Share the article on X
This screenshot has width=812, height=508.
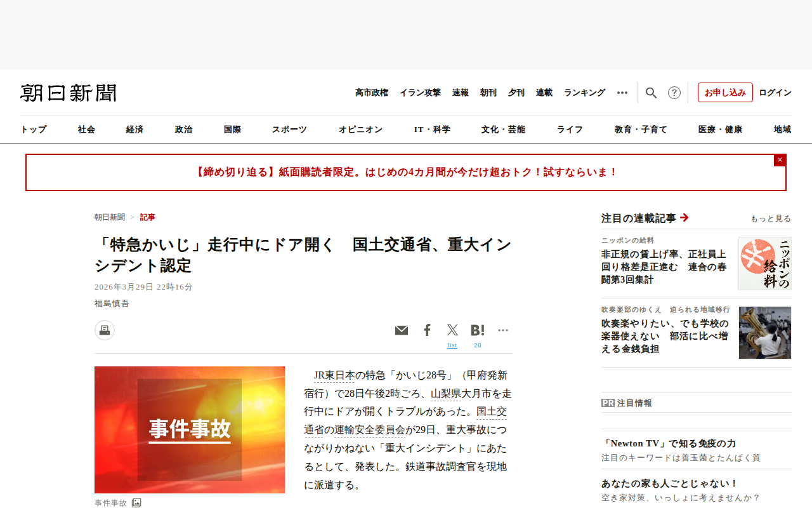pyautogui.click(x=452, y=330)
